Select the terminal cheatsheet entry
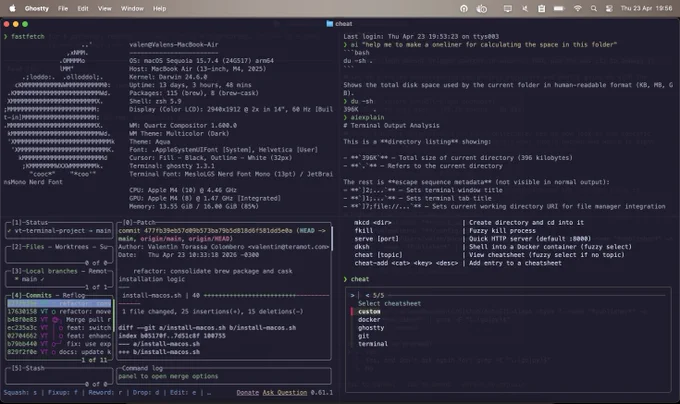This screenshot has width=680, height=404. click(x=373, y=344)
